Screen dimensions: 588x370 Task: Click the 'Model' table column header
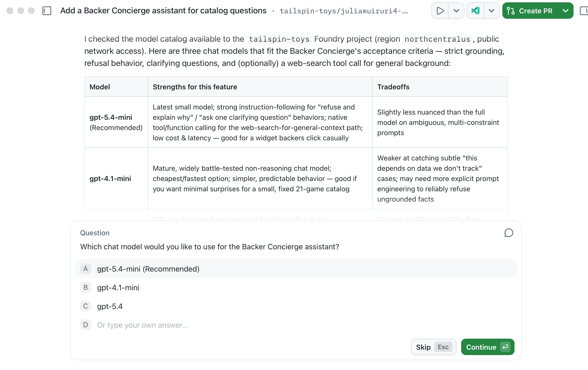pos(116,87)
